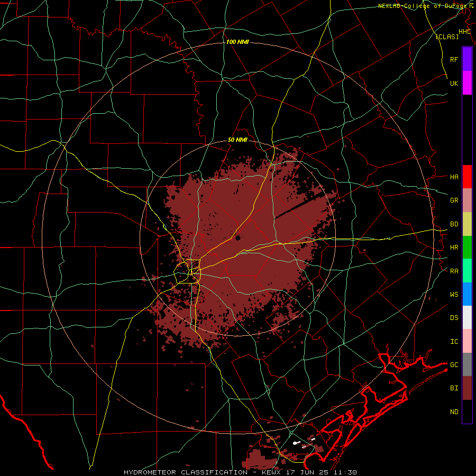Click the 50 NMI range ring label
This screenshot has width=476, height=476.
(x=237, y=140)
